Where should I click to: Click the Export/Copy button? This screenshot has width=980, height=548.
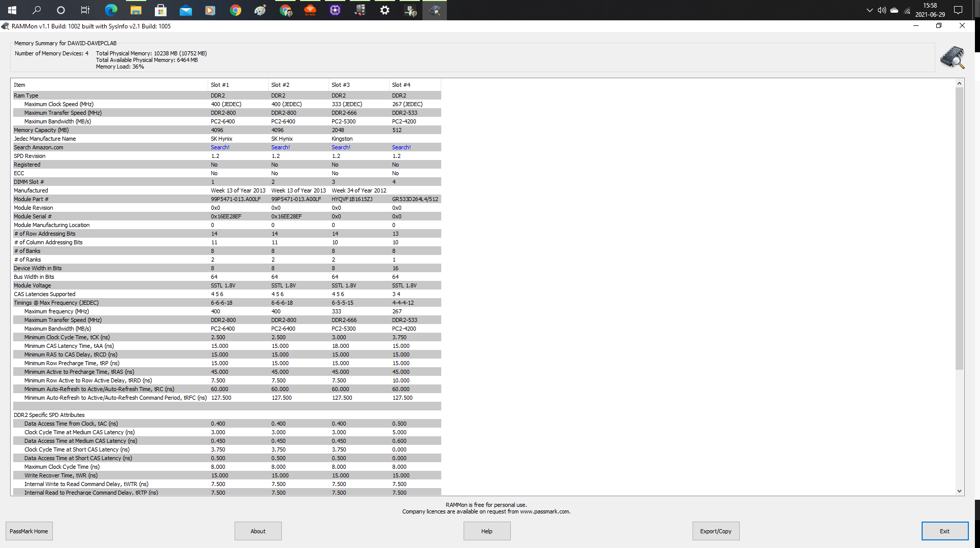pyautogui.click(x=716, y=531)
